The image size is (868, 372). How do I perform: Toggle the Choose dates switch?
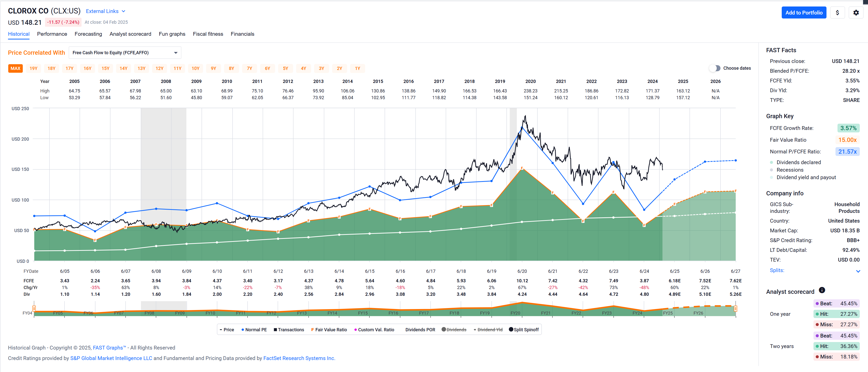point(715,68)
